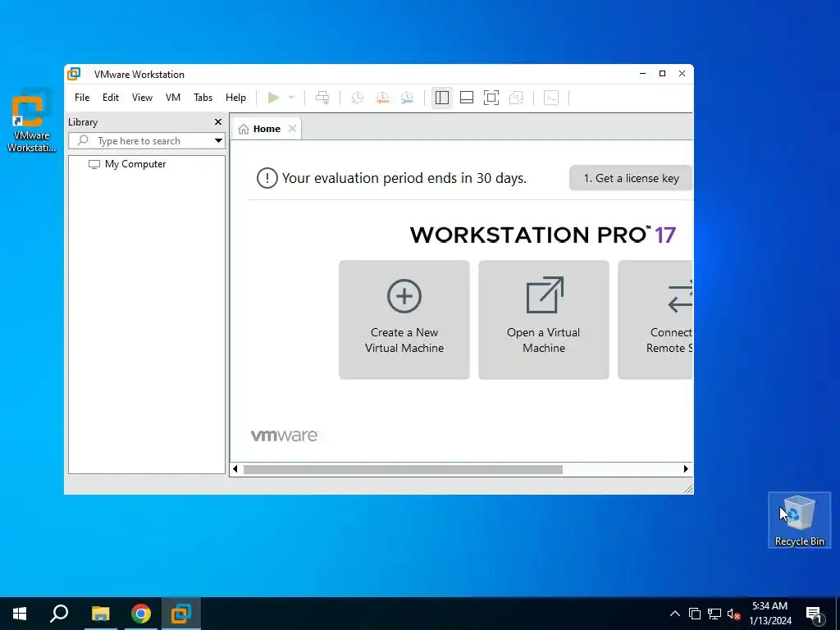Click the VMware tray icon
Viewport: 840px width, 630px height.
click(695, 614)
